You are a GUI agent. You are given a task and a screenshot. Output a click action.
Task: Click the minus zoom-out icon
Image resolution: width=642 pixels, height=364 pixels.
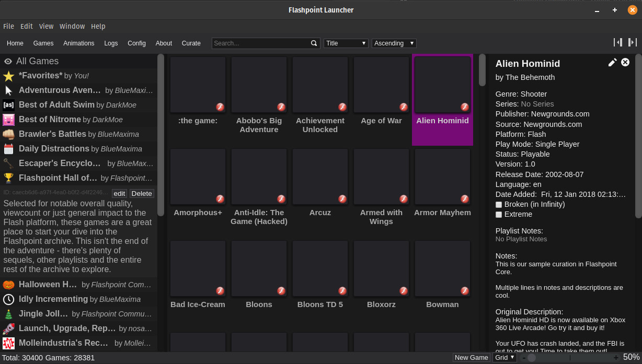point(524,358)
